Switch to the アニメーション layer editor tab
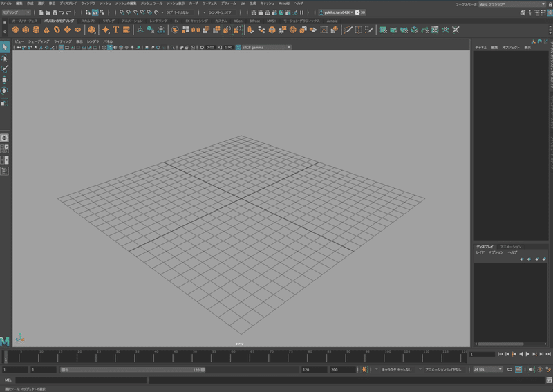Image resolution: width=553 pixels, height=392 pixels. click(510, 247)
